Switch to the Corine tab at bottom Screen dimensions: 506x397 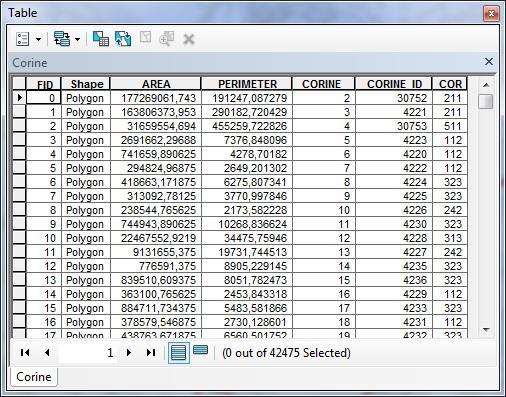(34, 377)
